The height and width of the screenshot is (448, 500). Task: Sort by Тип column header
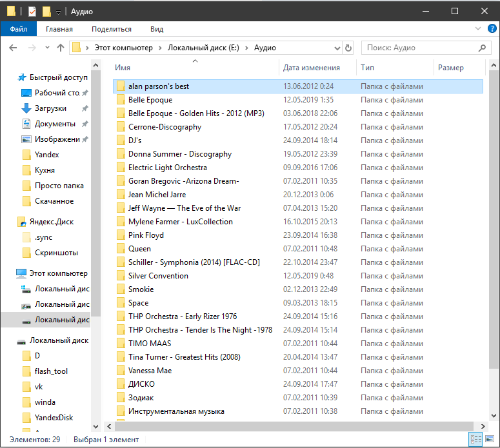[367, 68]
